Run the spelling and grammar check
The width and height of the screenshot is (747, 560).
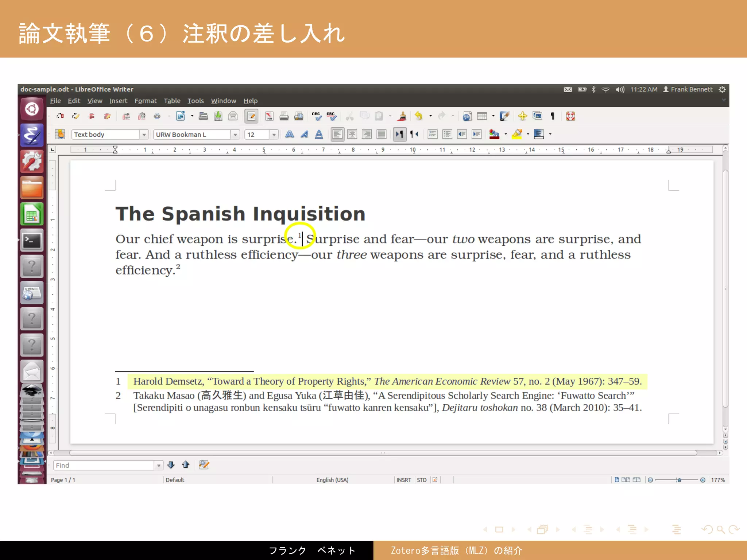click(x=316, y=116)
